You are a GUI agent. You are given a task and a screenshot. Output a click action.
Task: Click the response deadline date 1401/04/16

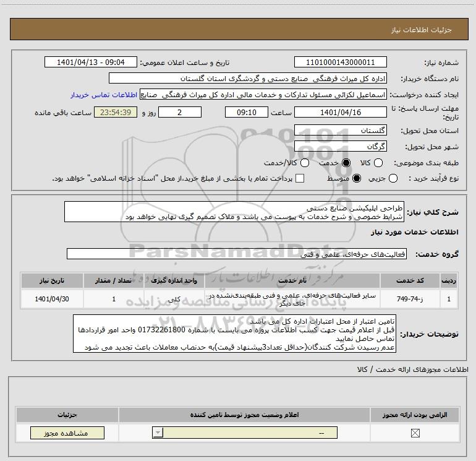340,112
